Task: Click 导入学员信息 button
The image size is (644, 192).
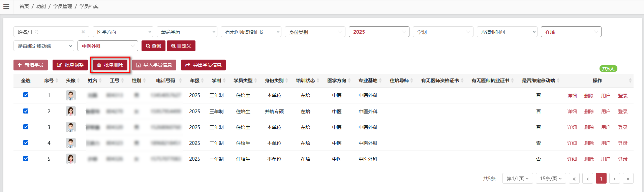Action: click(154, 65)
